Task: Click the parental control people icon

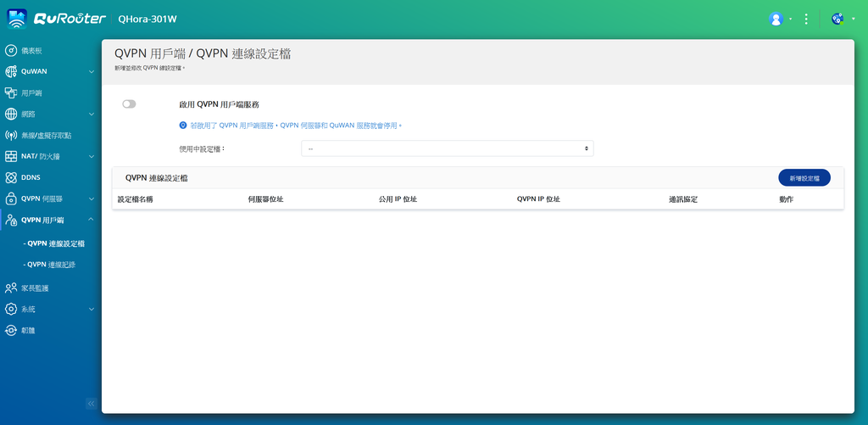Action: click(10, 288)
